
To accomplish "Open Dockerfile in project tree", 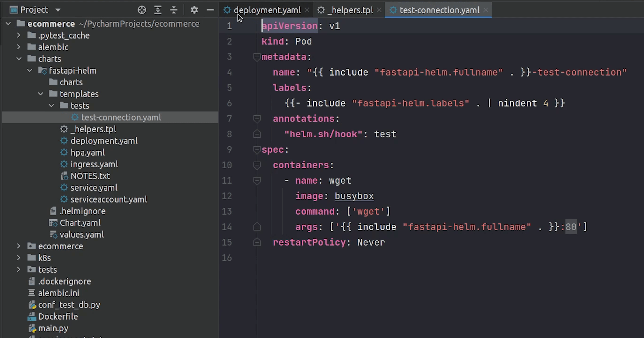I will (58, 316).
